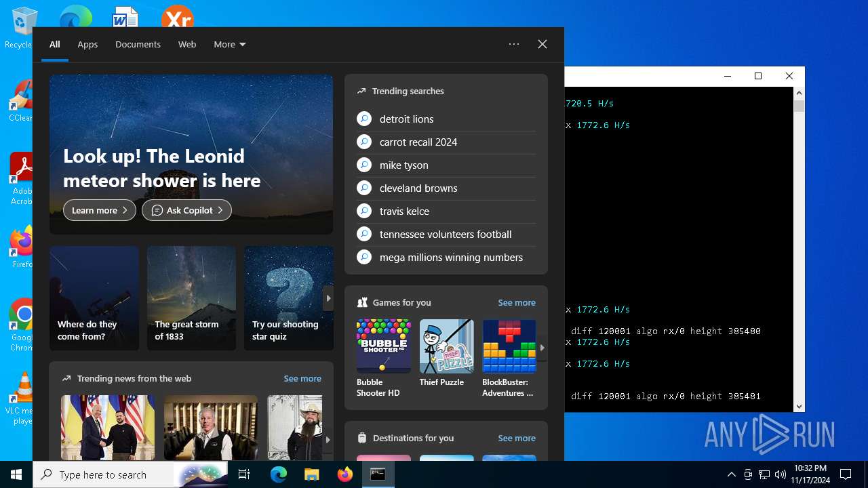Image resolution: width=868 pixels, height=488 pixels.
Task: Click See more in Trending news
Action: tap(302, 379)
